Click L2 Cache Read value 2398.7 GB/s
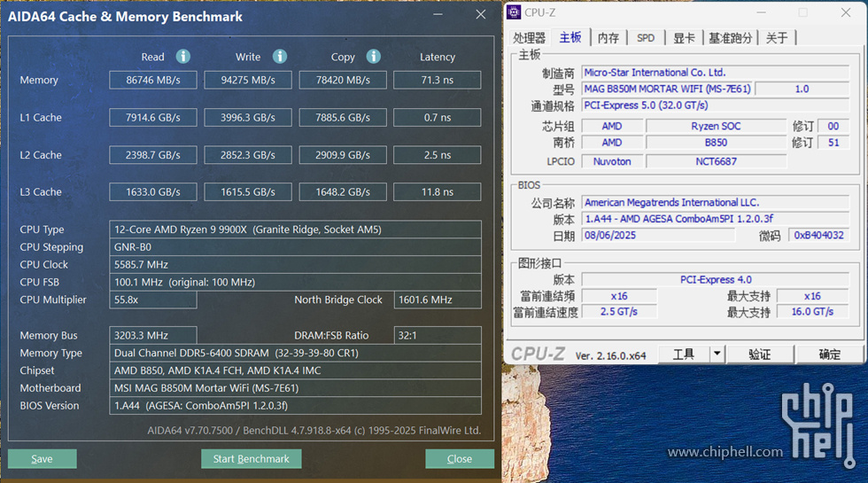Image resolution: width=868 pixels, height=483 pixels. 152,155
